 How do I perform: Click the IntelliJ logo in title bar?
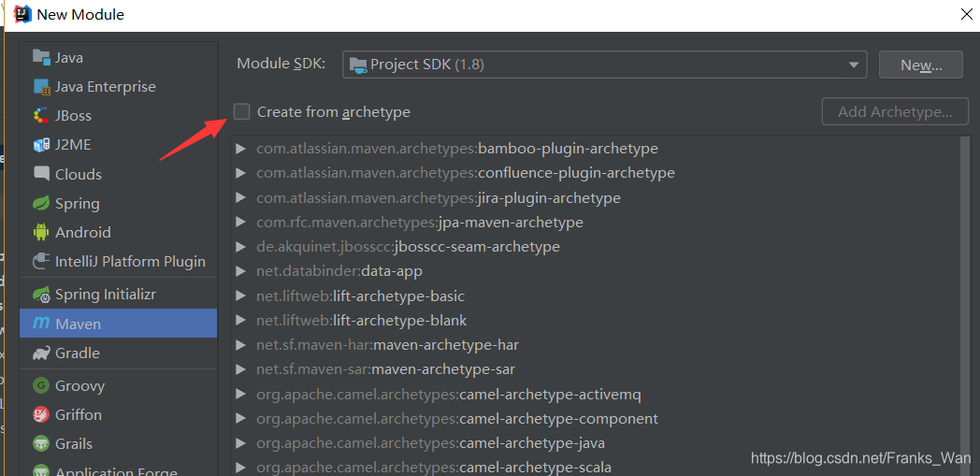pyautogui.click(x=22, y=14)
